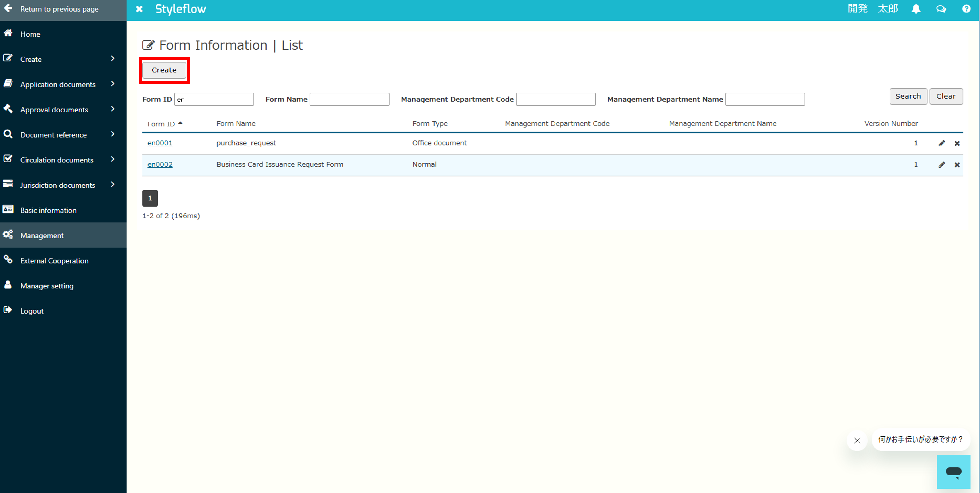
Task: Click the Approval documents gavel icon
Action: point(8,109)
